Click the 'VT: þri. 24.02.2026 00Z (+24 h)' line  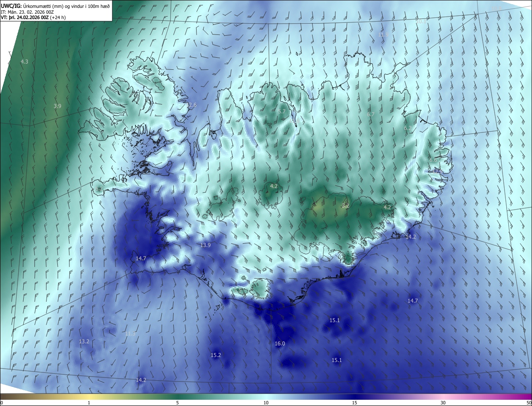pos(33,17)
